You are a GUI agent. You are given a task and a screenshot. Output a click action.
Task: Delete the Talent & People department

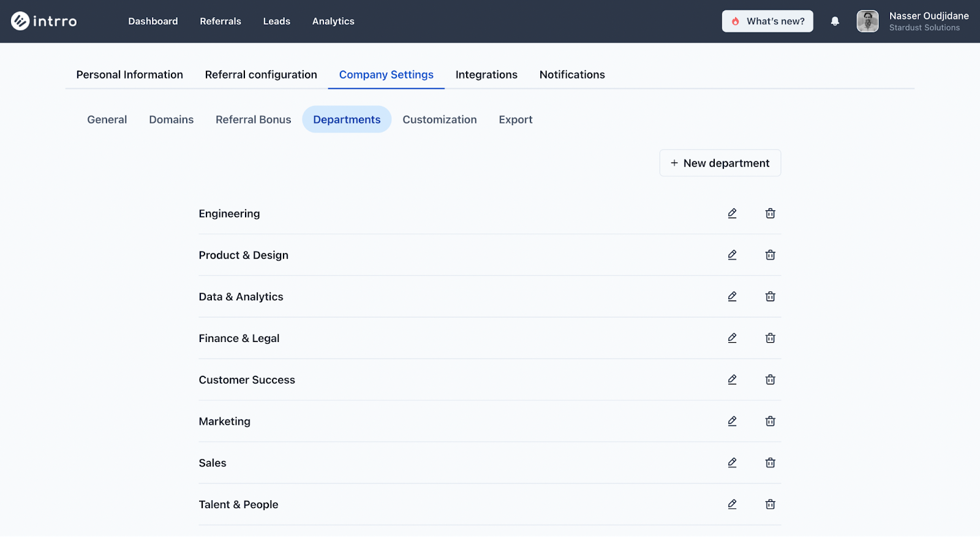[770, 505]
